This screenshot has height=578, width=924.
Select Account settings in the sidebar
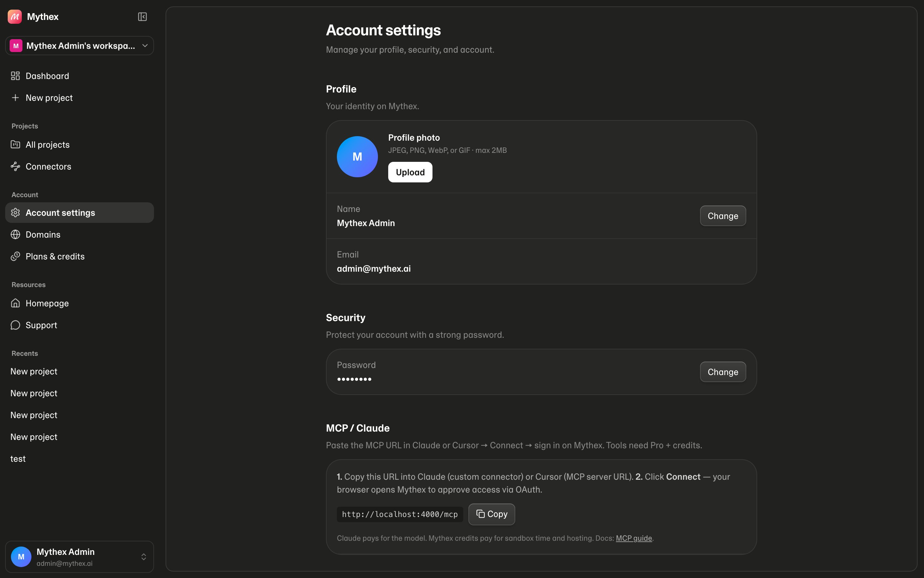tap(80, 213)
